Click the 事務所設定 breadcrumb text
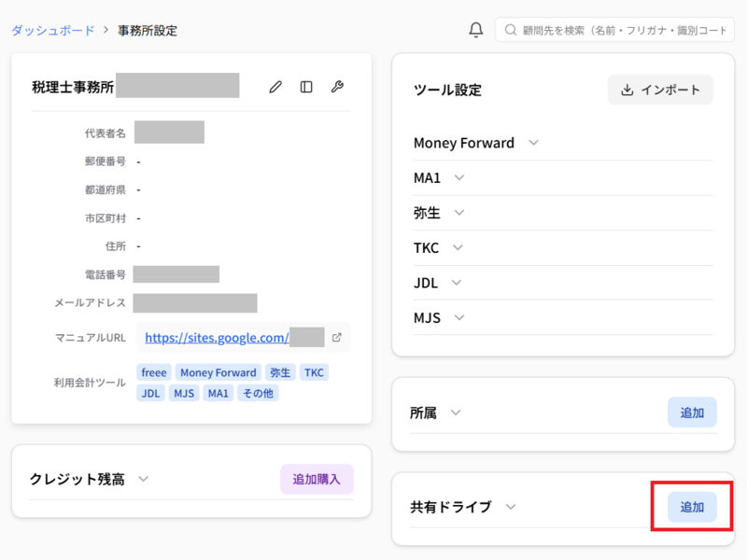 tap(148, 31)
